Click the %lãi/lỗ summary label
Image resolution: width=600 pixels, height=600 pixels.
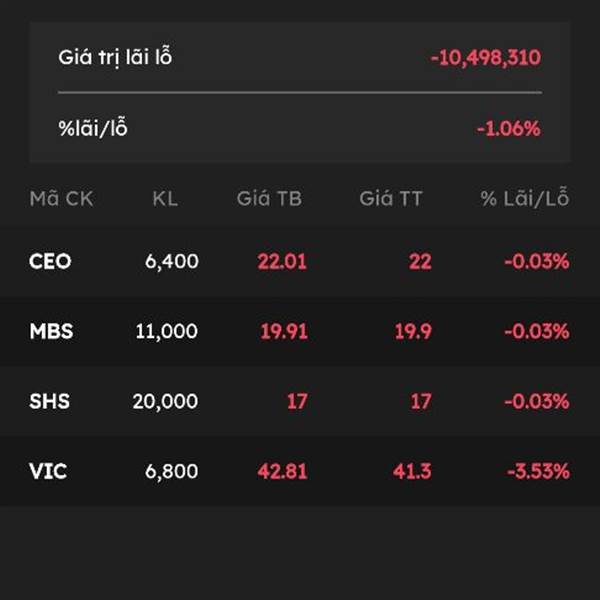click(x=93, y=128)
